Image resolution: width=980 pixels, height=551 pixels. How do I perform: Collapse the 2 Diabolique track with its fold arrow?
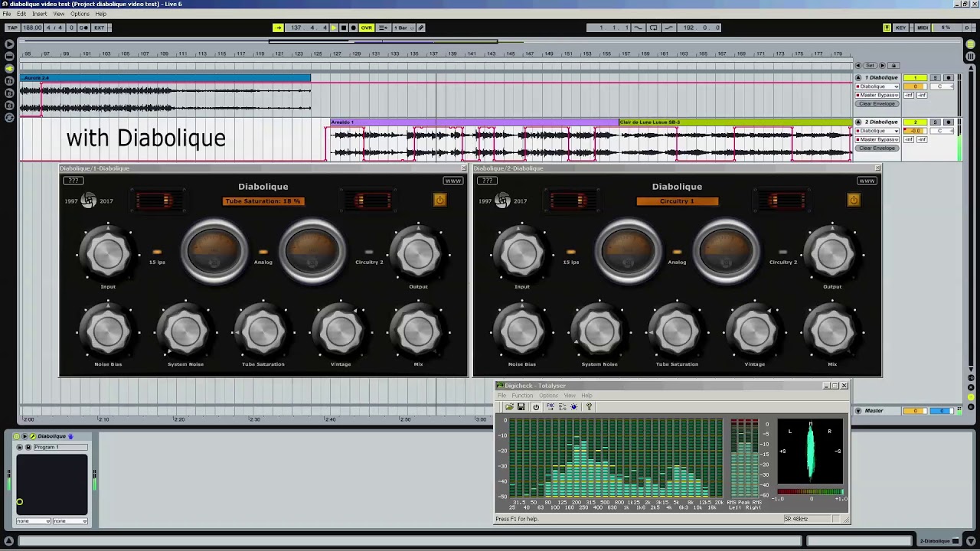[x=858, y=122]
